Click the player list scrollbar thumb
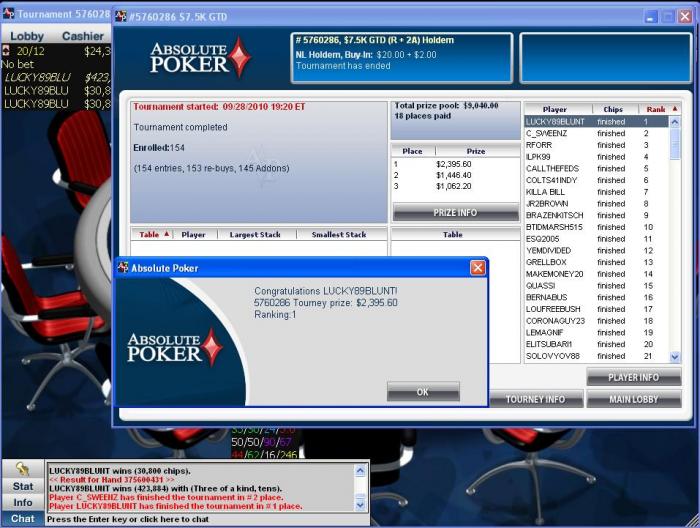 (675, 144)
